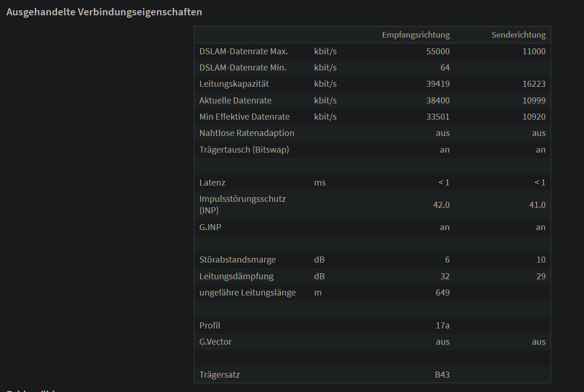Click the Empfangsrichtung column header
Screen dimensions: 584x392
point(415,35)
